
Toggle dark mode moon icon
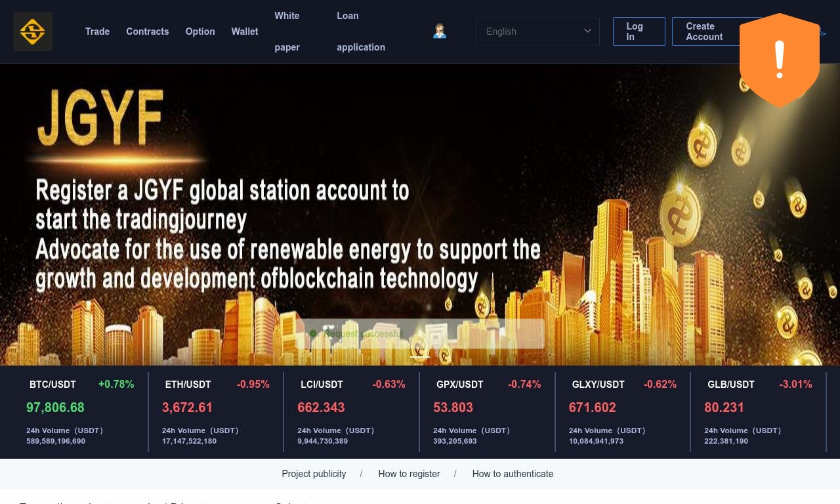(x=823, y=31)
